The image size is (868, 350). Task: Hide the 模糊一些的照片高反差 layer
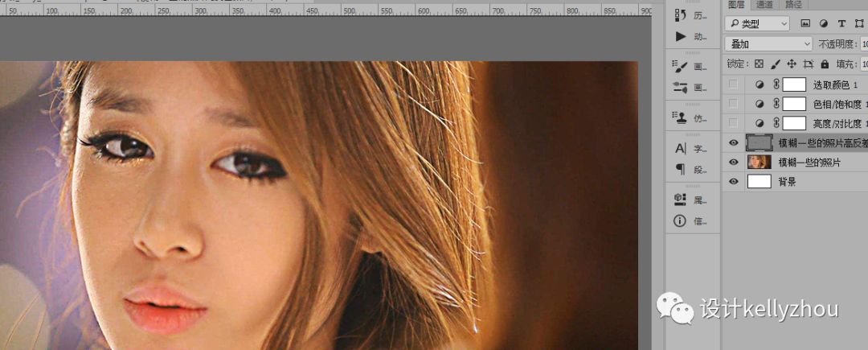point(734,143)
